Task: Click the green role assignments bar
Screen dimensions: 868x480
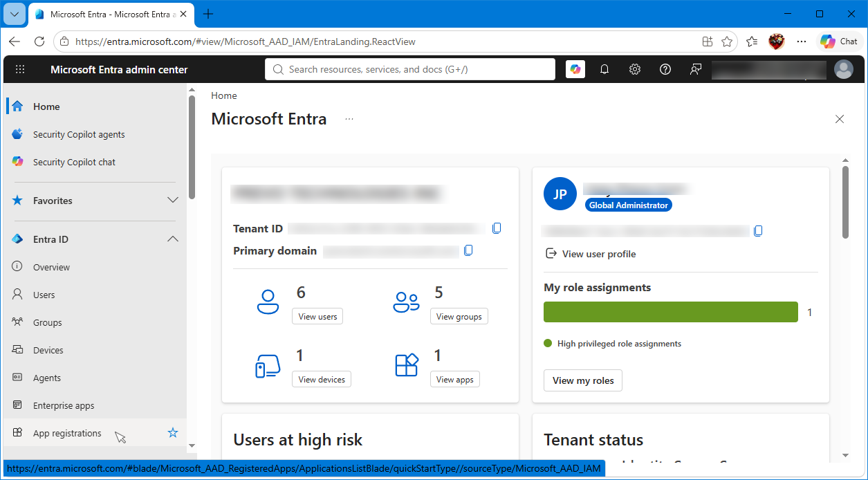Action: pyautogui.click(x=671, y=312)
